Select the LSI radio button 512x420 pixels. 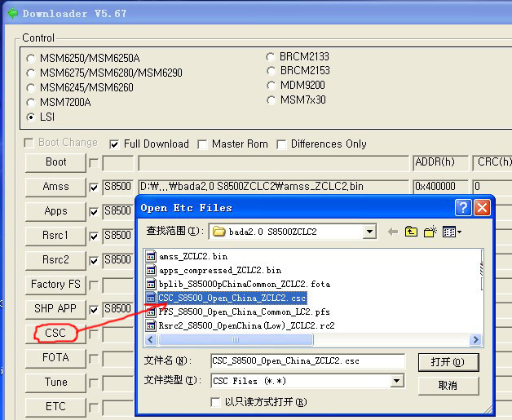pyautogui.click(x=31, y=117)
